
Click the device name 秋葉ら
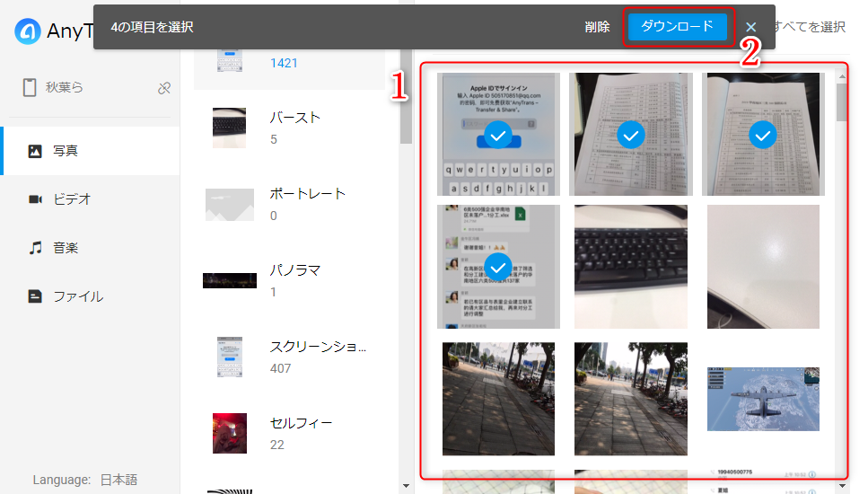point(65,87)
